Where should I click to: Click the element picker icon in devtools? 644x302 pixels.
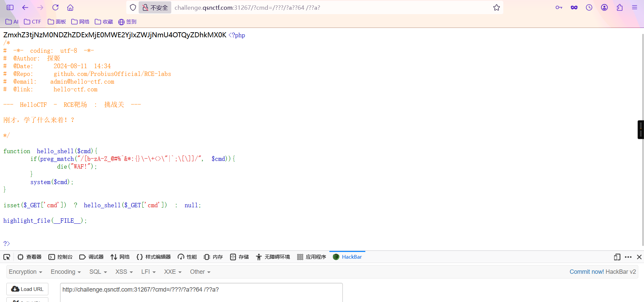pos(7,257)
